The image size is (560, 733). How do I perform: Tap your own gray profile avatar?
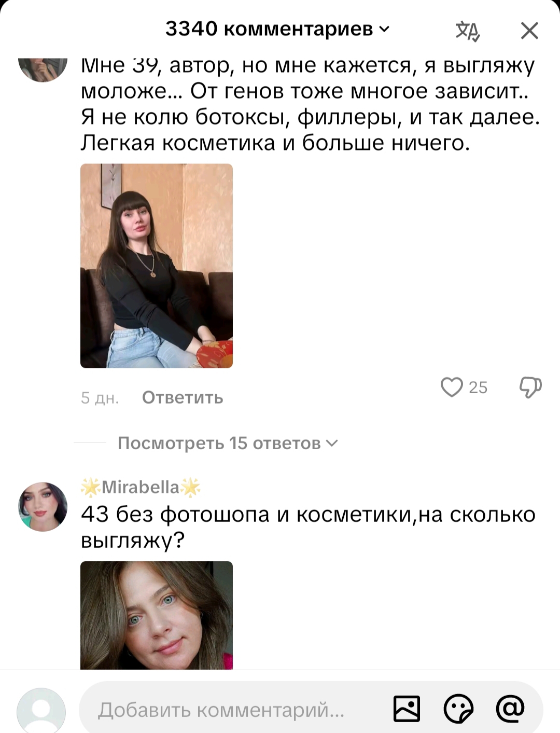click(41, 711)
